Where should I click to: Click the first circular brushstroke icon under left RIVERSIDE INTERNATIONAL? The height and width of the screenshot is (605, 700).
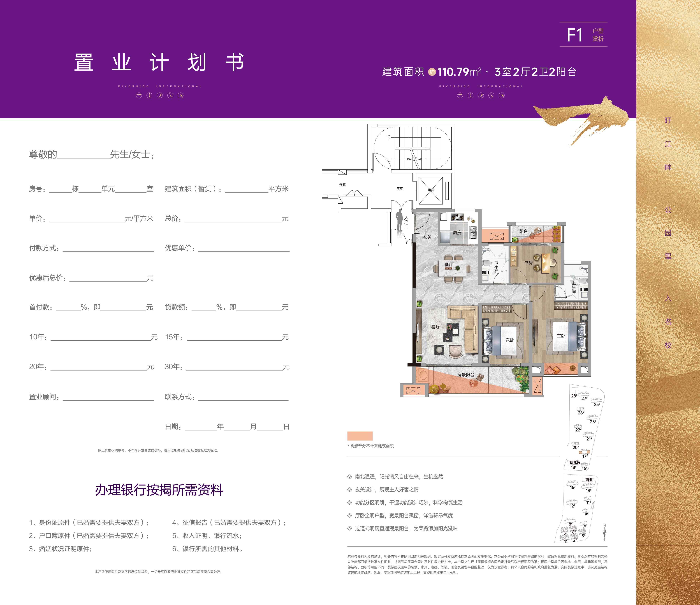coord(139,96)
